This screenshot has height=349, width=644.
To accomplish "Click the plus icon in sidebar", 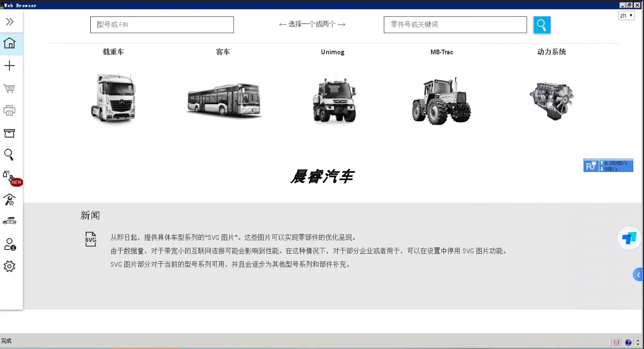I will pyautogui.click(x=9, y=66).
